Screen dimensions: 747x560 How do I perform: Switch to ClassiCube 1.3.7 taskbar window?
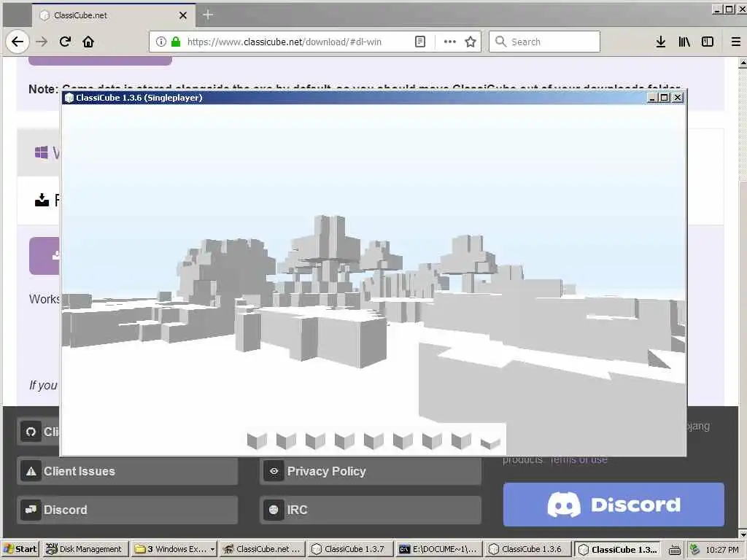(x=349, y=549)
